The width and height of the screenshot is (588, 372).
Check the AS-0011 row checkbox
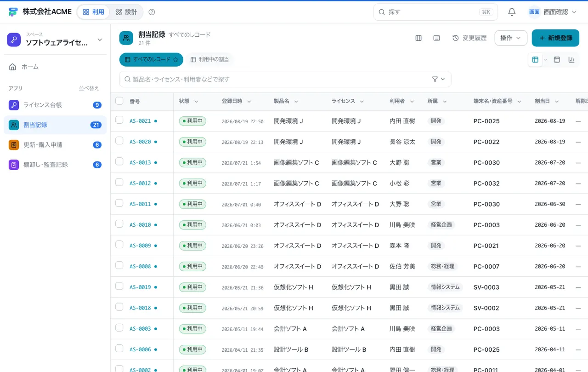[119, 203]
